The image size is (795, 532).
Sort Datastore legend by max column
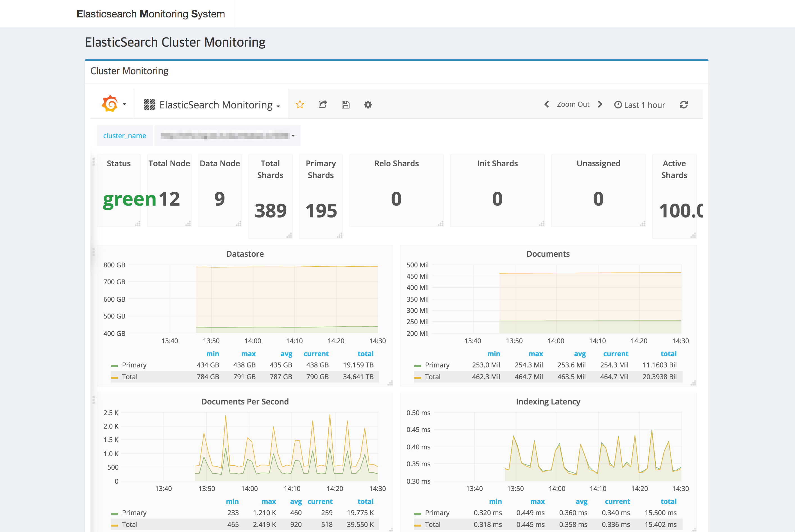click(x=248, y=354)
